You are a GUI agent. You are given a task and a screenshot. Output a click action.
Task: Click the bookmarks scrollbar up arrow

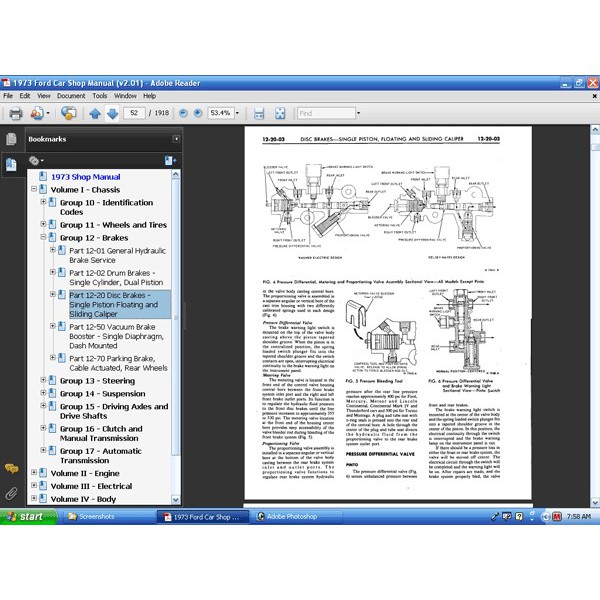point(176,174)
